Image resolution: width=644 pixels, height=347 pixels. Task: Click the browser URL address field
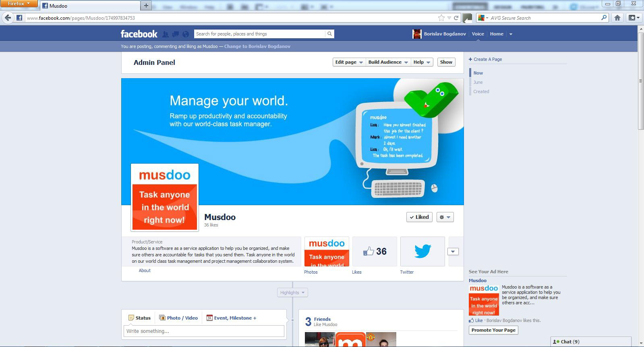click(231, 18)
